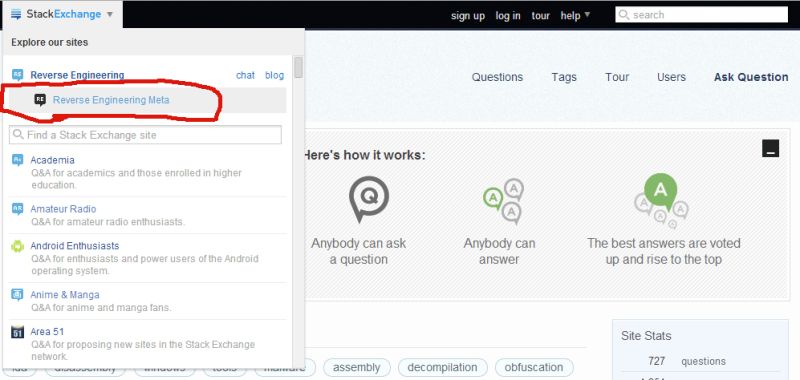Click the Ask Question tab
800x380 pixels.
pyautogui.click(x=751, y=77)
